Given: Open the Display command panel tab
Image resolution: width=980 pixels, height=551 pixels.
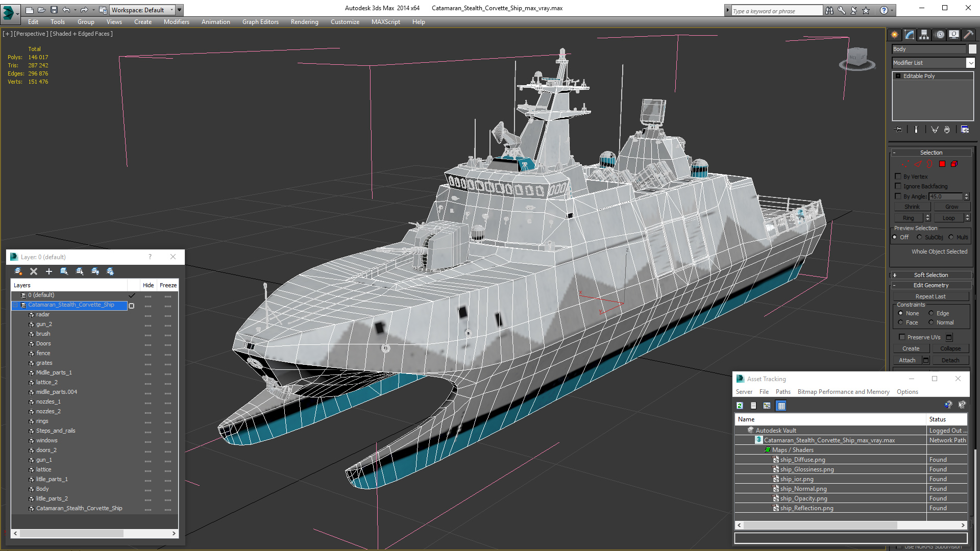Looking at the screenshot, I should pyautogui.click(x=953, y=35).
